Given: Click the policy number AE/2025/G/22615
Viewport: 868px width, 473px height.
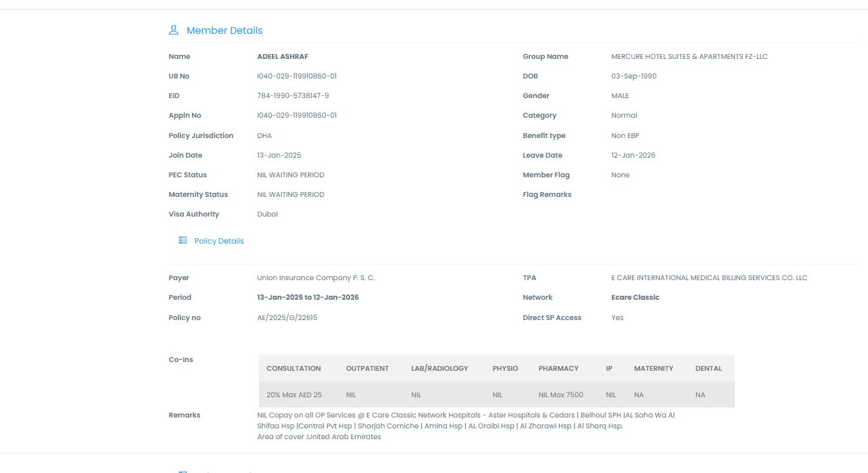Looking at the screenshot, I should (x=287, y=317).
